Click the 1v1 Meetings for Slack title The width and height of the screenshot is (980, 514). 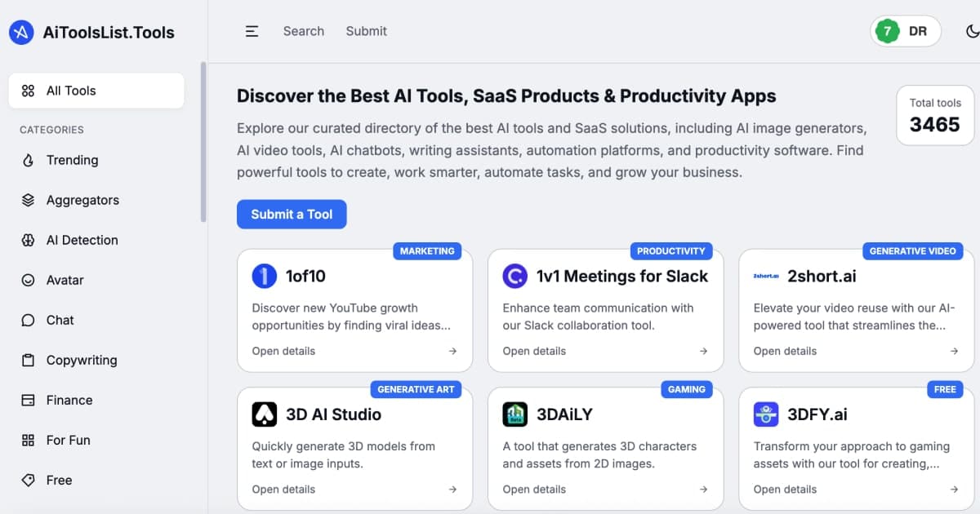click(x=622, y=276)
